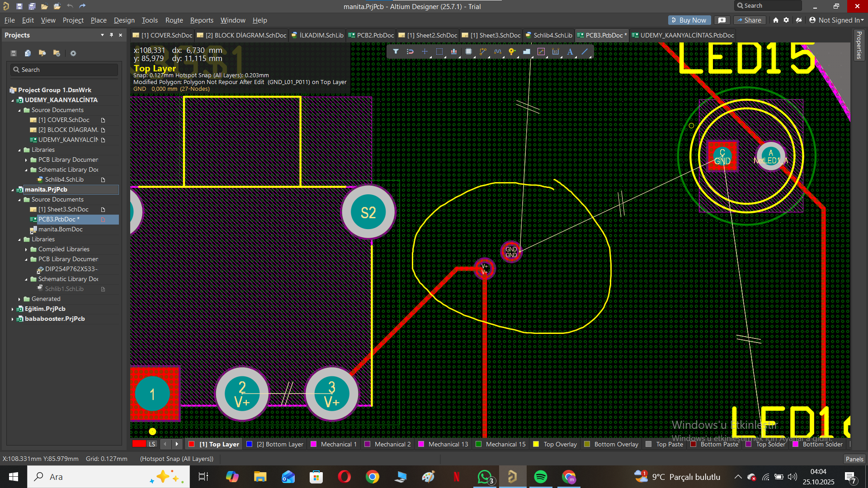Activate the interactive routing tool
This screenshot has height=488, width=868.
pos(483,52)
